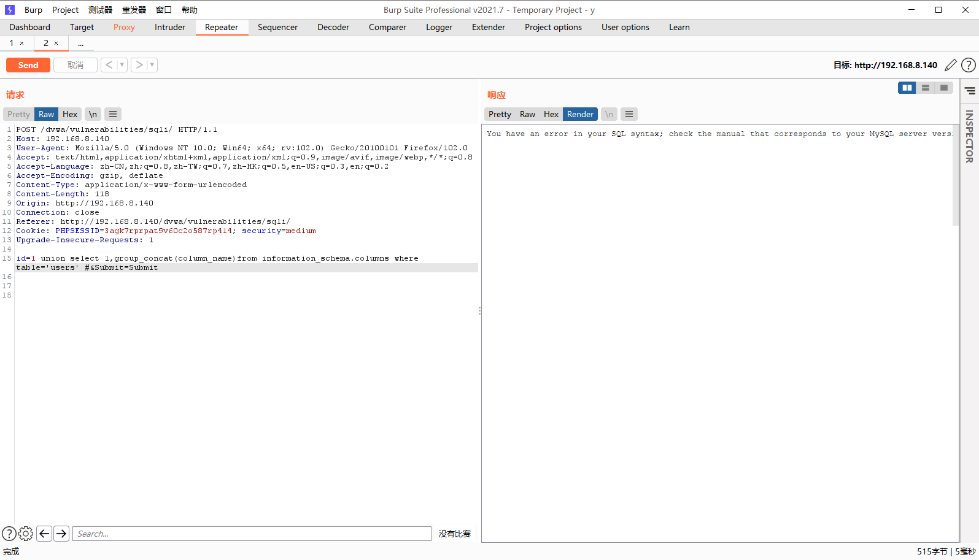This screenshot has height=560, width=979.
Task: Open search settings gear icon
Action: pyautogui.click(x=26, y=534)
